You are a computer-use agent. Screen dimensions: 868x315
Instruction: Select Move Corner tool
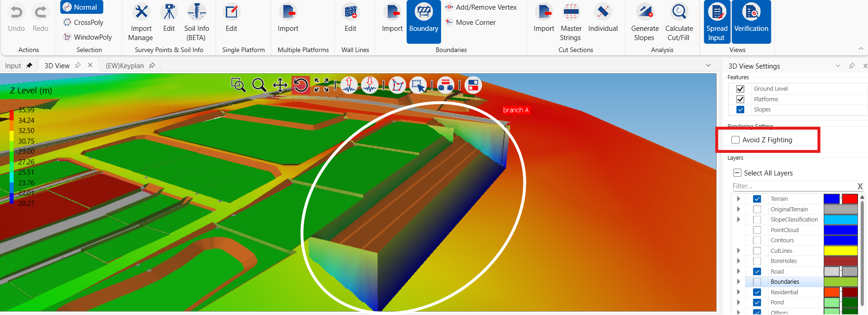[x=471, y=22]
